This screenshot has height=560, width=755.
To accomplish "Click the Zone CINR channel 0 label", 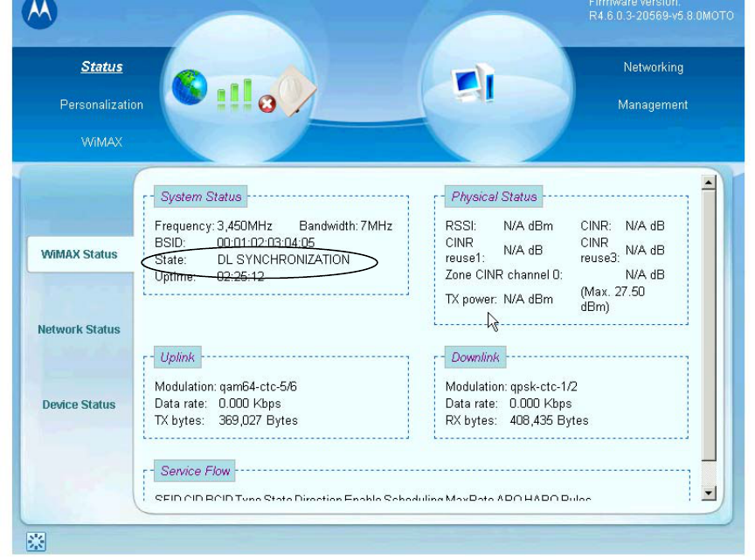I will click(503, 274).
